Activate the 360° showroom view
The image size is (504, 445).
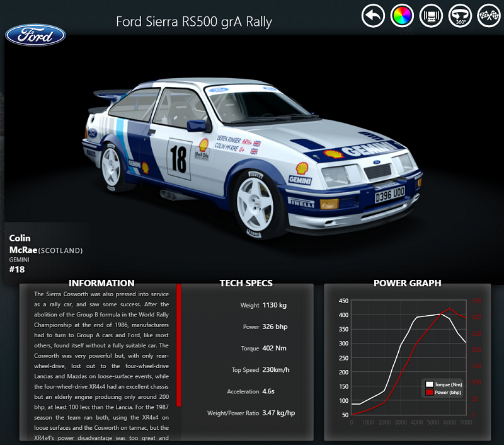point(460,15)
